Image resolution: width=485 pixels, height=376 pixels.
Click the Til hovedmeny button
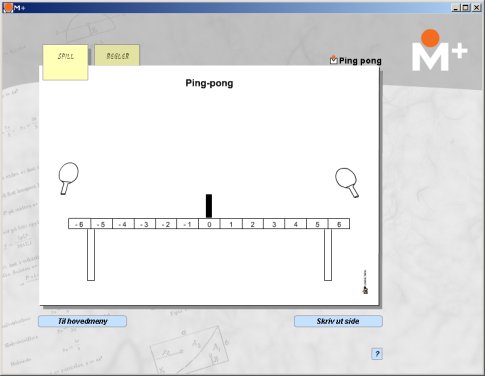(x=82, y=321)
